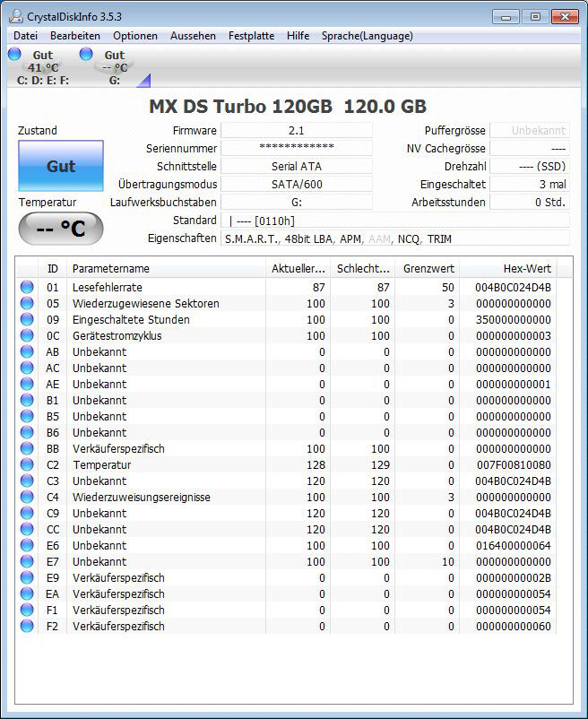Open the Sprache(Language) menu
588x719 pixels.
[x=367, y=36]
